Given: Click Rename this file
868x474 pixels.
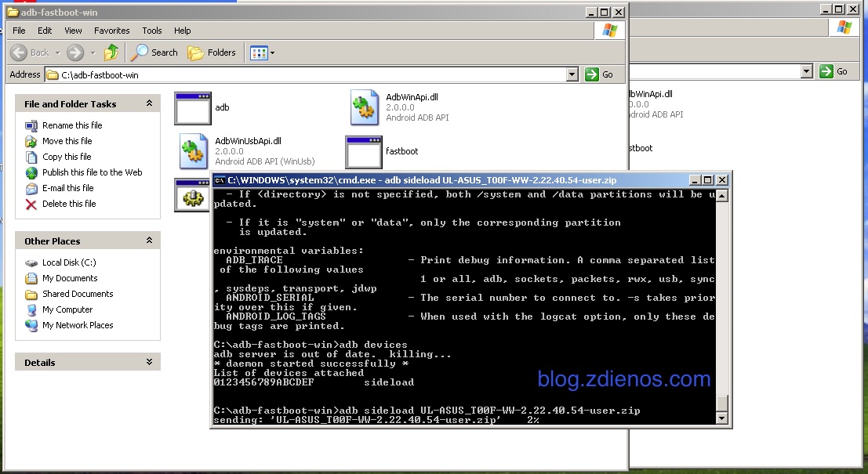Looking at the screenshot, I should pos(72,125).
